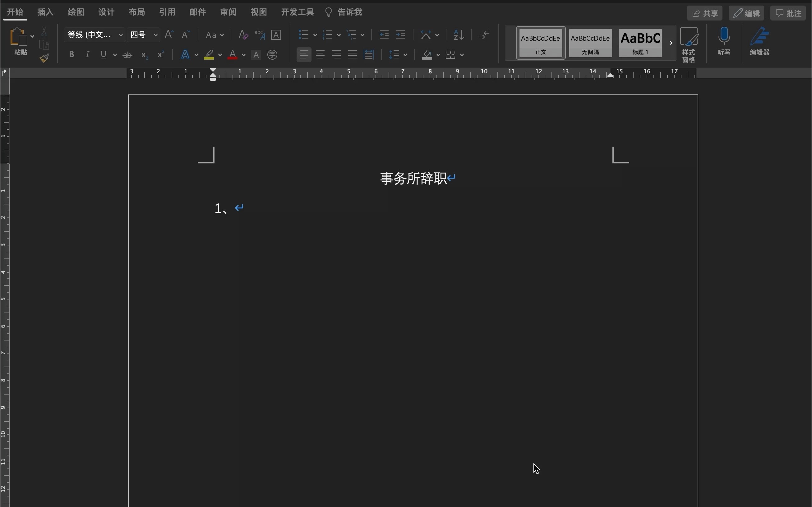
Task: Click the text effects A icon
Action: click(185, 55)
